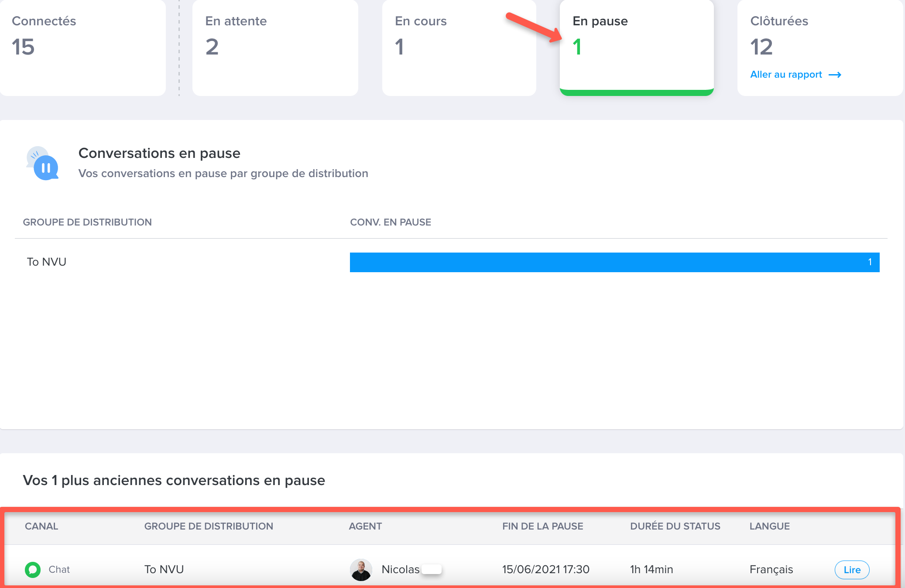Screen dimensions: 905x588
Task: Click the arrow icon next to Aller au rapport
Action: [835, 75]
